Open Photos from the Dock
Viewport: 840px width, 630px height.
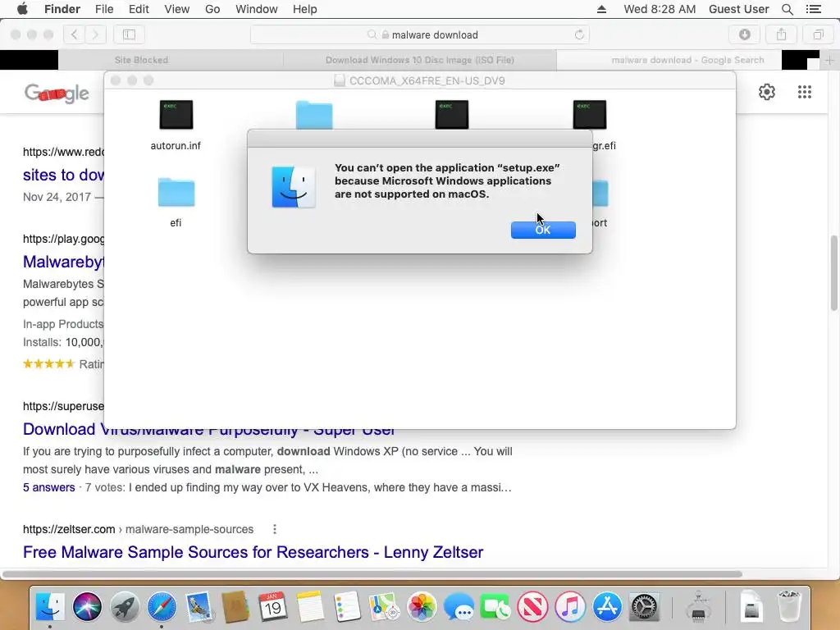pyautogui.click(x=422, y=607)
